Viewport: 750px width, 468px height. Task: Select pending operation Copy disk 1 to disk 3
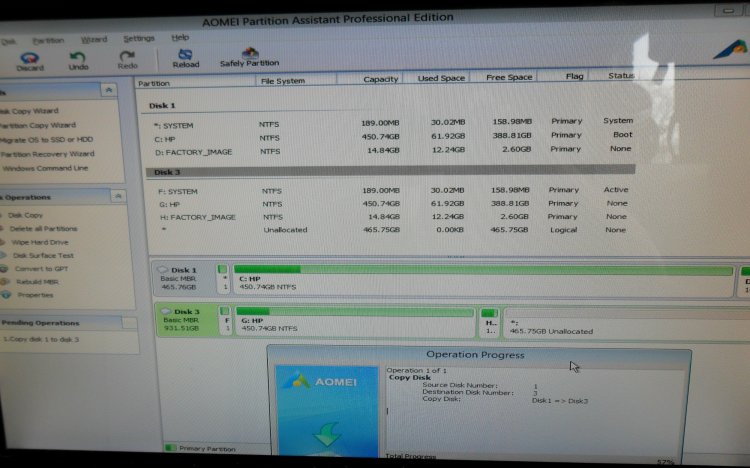pyautogui.click(x=41, y=340)
